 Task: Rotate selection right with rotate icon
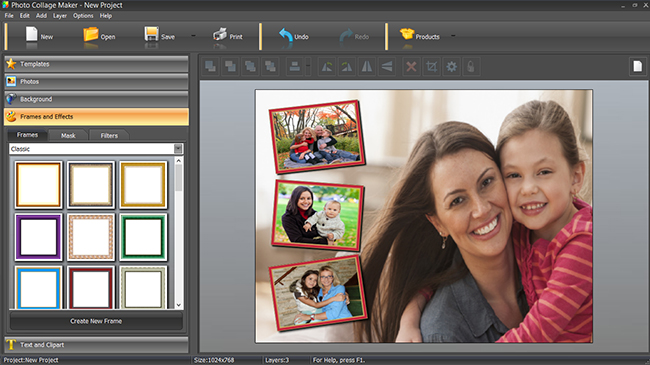click(347, 66)
